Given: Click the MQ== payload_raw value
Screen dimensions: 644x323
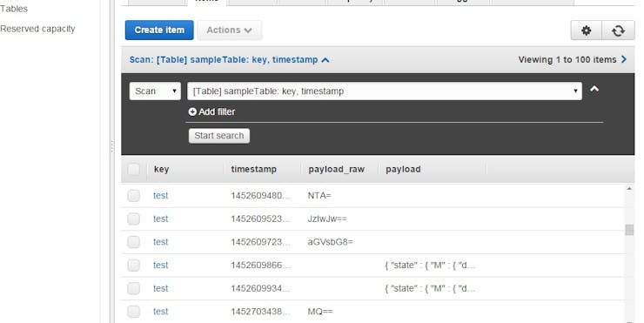Looking at the screenshot, I should [x=320, y=312].
